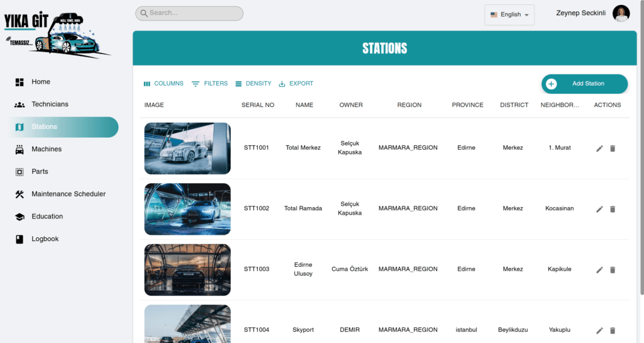Open the Maintenance Scheduler menu item

(64, 194)
